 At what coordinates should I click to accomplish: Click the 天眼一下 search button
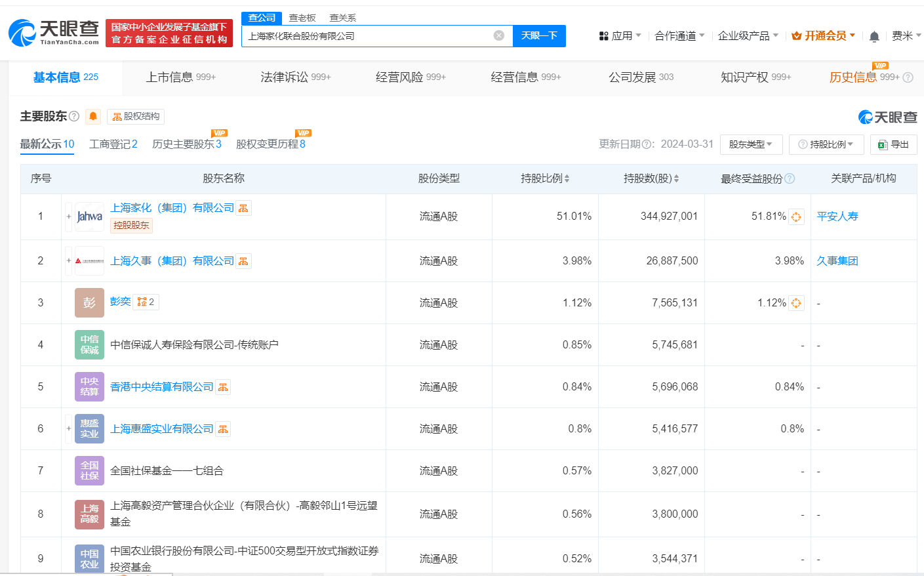click(x=539, y=35)
